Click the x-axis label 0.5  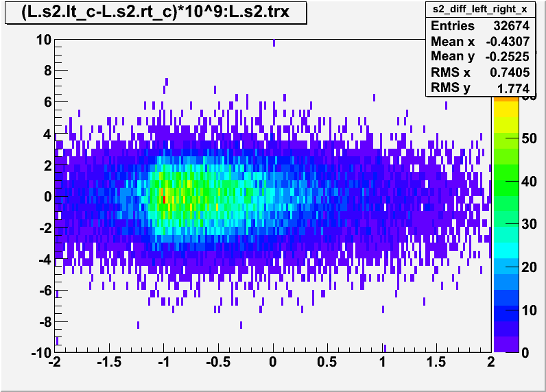327,363
